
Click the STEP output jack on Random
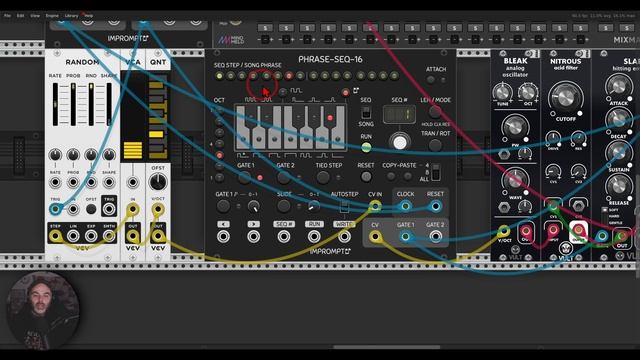pos(55,236)
